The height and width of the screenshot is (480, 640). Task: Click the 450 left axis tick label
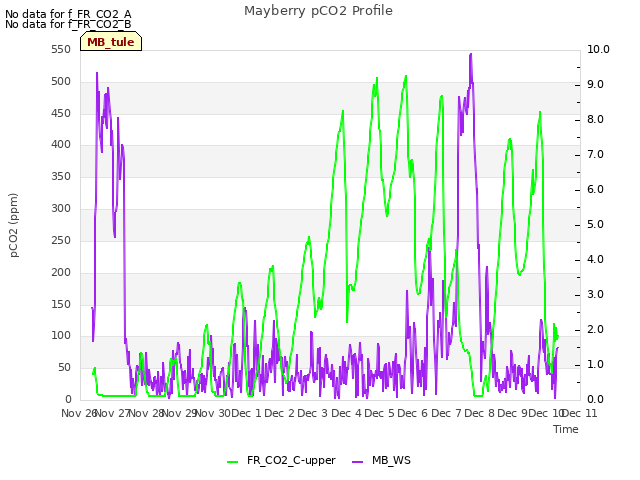(x=61, y=113)
